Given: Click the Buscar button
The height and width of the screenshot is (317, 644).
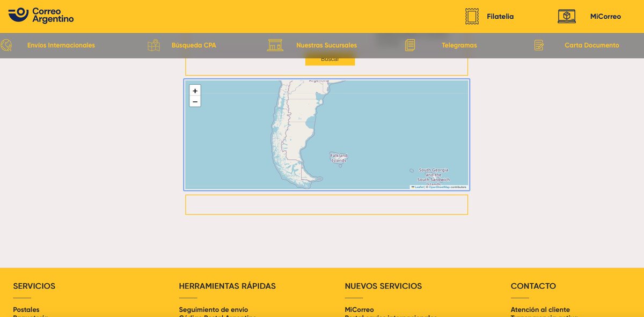Looking at the screenshot, I should (x=330, y=60).
